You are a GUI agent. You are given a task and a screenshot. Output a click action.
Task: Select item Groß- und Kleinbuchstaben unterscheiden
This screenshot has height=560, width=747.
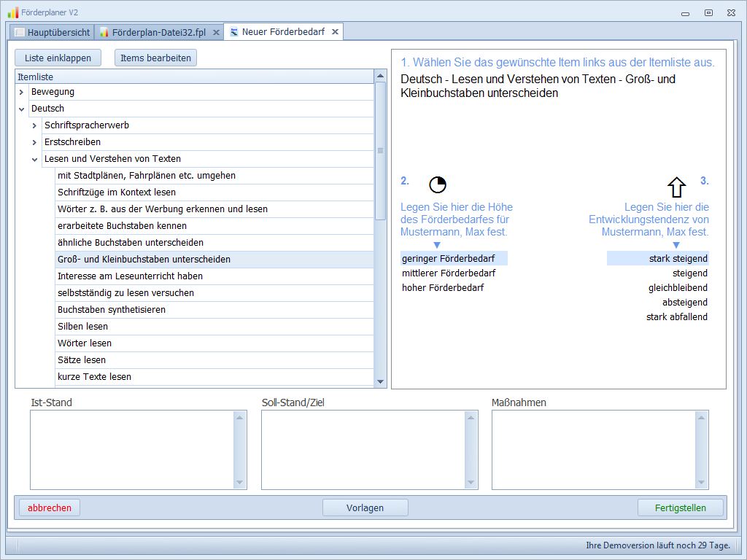214,260
